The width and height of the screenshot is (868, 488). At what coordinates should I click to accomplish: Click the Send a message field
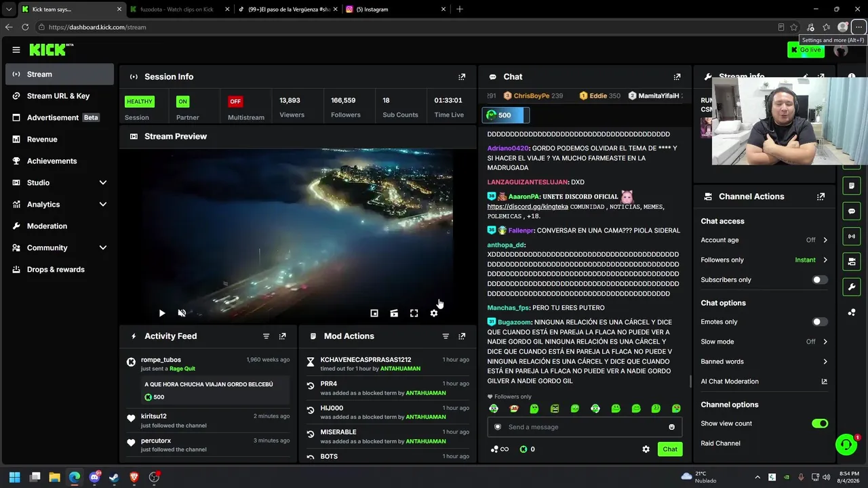pos(585,427)
